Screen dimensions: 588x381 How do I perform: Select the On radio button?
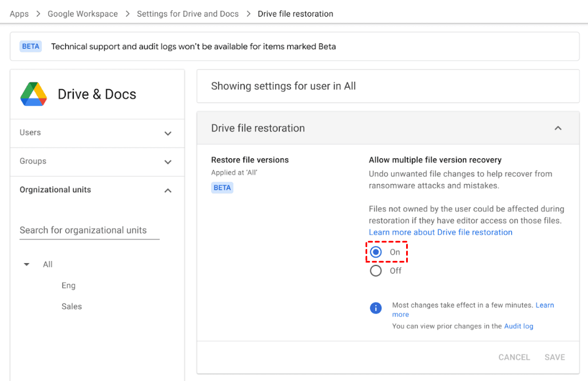point(376,252)
